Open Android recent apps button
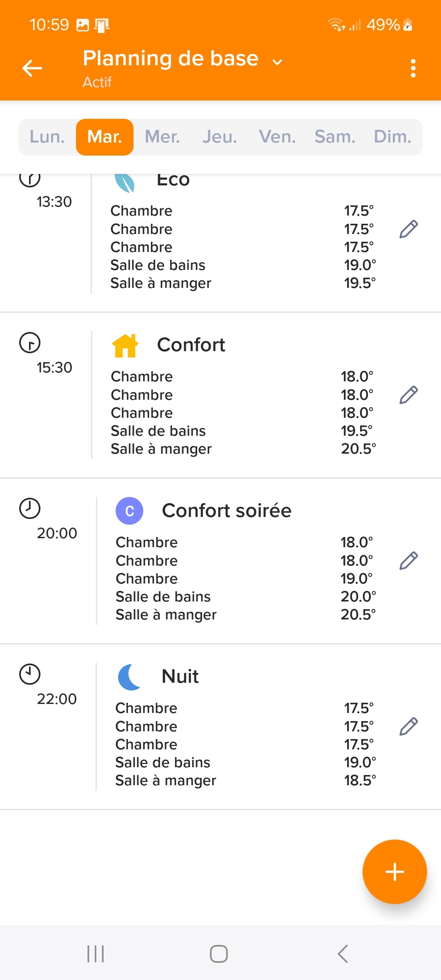This screenshot has width=441, height=980. pyautogui.click(x=96, y=954)
